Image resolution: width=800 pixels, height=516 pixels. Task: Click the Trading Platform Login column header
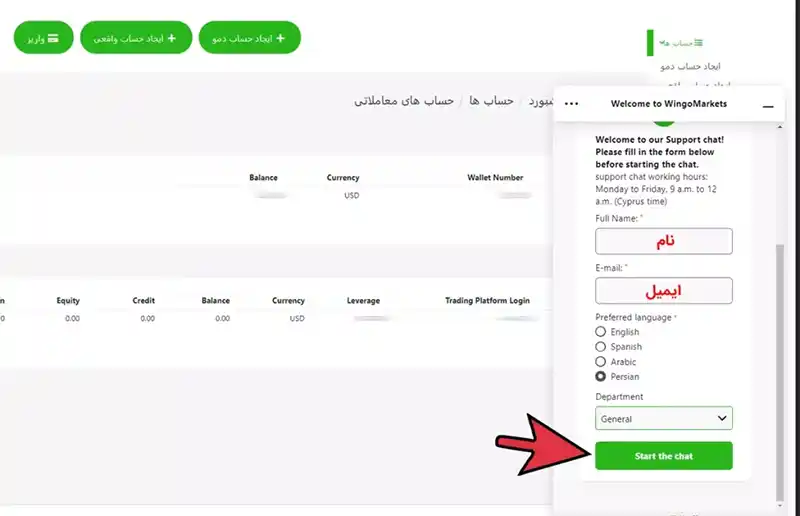pyautogui.click(x=487, y=301)
